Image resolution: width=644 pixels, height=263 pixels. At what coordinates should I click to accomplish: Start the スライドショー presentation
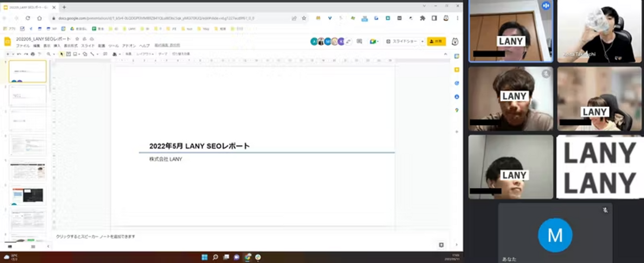pyautogui.click(x=402, y=42)
